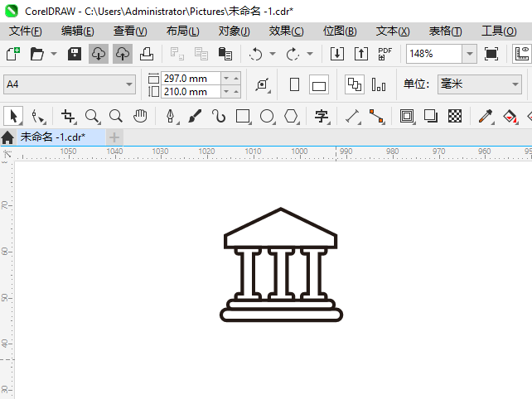Screen dimensions: 532x399
Task: Open the 文件(F) menu
Action: [26, 31]
